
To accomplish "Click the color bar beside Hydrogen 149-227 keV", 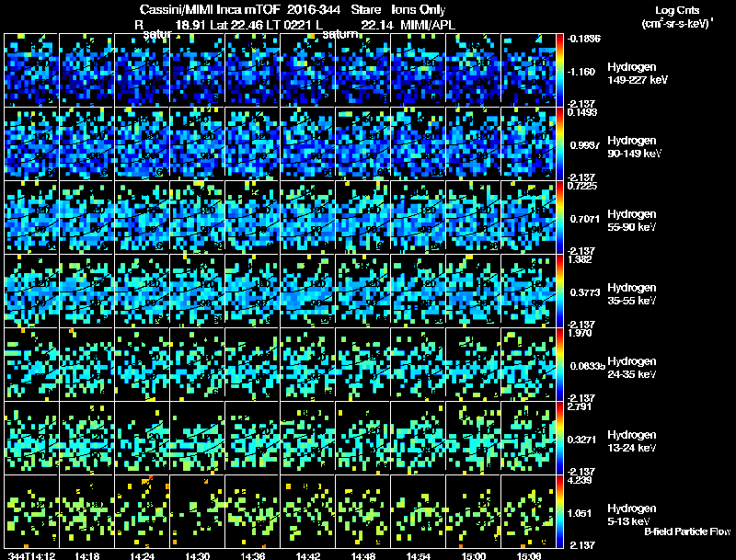I will coord(559,70).
